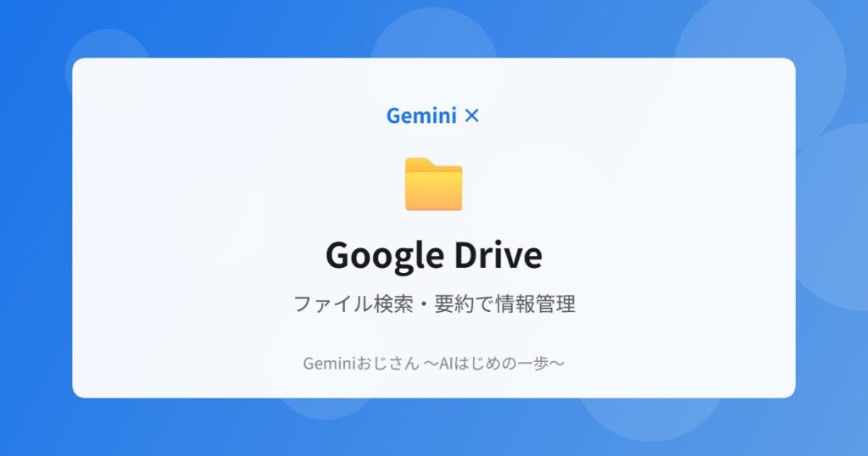868x456 pixels.
Task: Click the yellow folder icon
Action: (x=433, y=184)
